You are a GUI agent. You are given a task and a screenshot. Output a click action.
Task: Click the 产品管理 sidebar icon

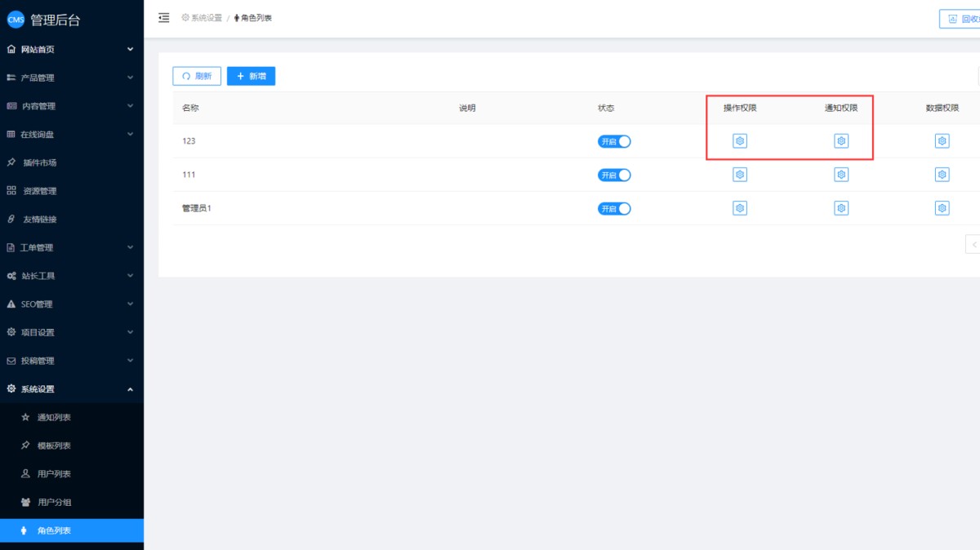tap(11, 78)
